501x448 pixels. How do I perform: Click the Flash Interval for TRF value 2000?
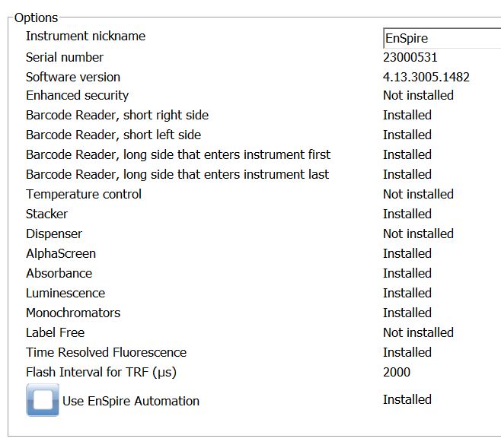click(x=396, y=372)
